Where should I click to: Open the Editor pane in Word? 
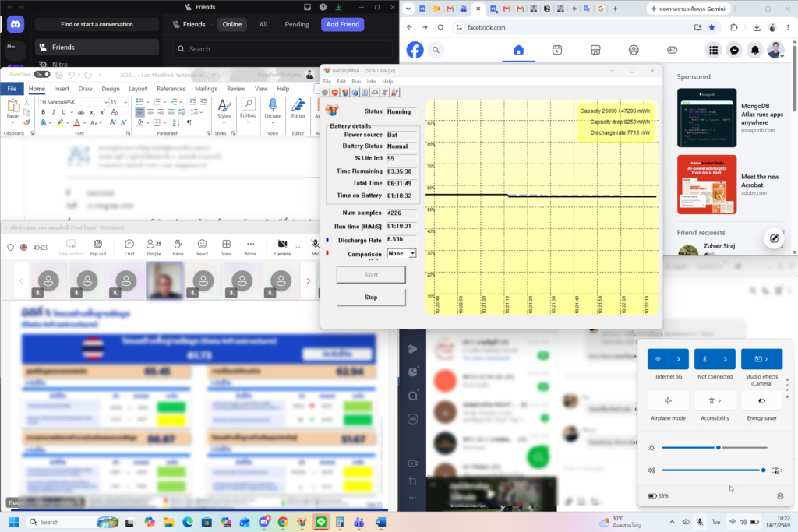298,109
